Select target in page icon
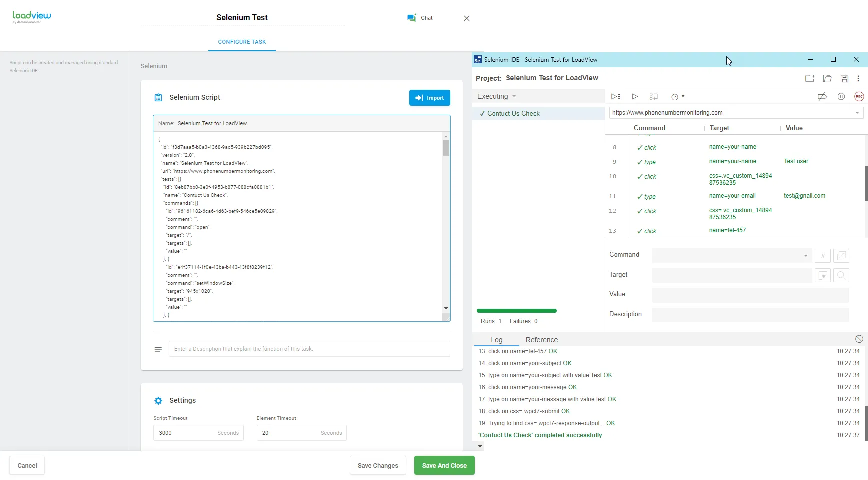Image resolution: width=868 pixels, height=480 pixels. [823, 275]
